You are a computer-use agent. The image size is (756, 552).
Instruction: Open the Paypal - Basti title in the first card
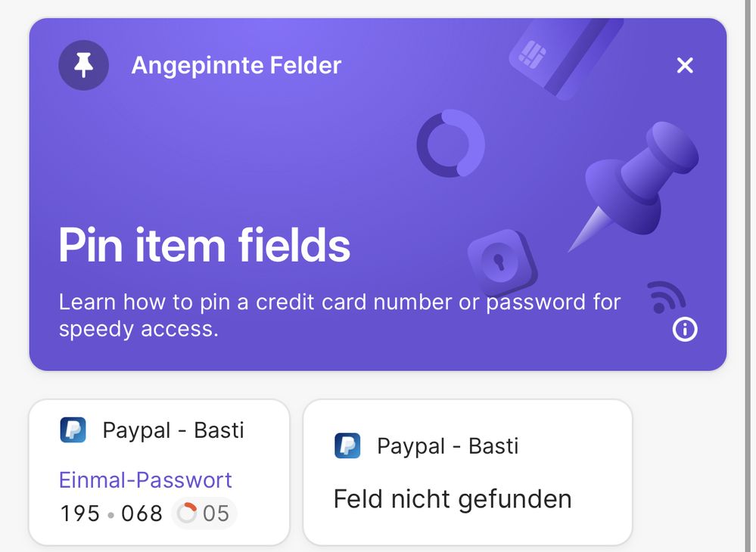click(x=173, y=430)
